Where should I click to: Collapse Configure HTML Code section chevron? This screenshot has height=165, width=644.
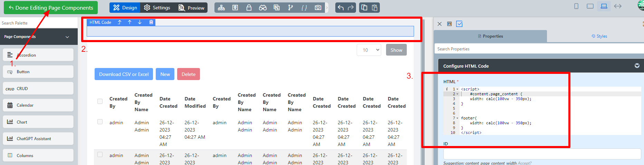[637, 66]
